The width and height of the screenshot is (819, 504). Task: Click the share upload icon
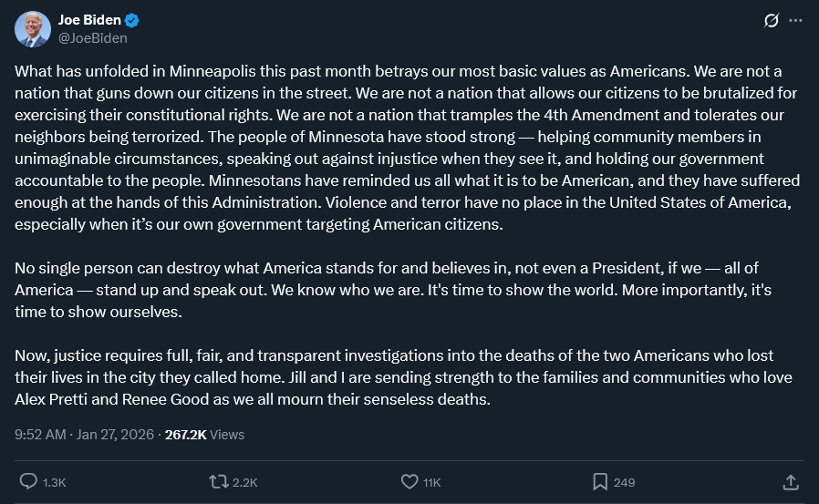coord(791,481)
